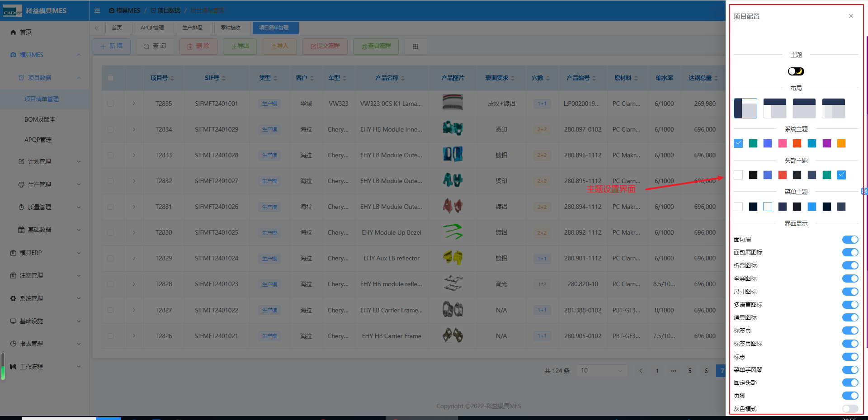Check the select-all checkbox in table header
The image size is (868, 420).
(x=110, y=78)
